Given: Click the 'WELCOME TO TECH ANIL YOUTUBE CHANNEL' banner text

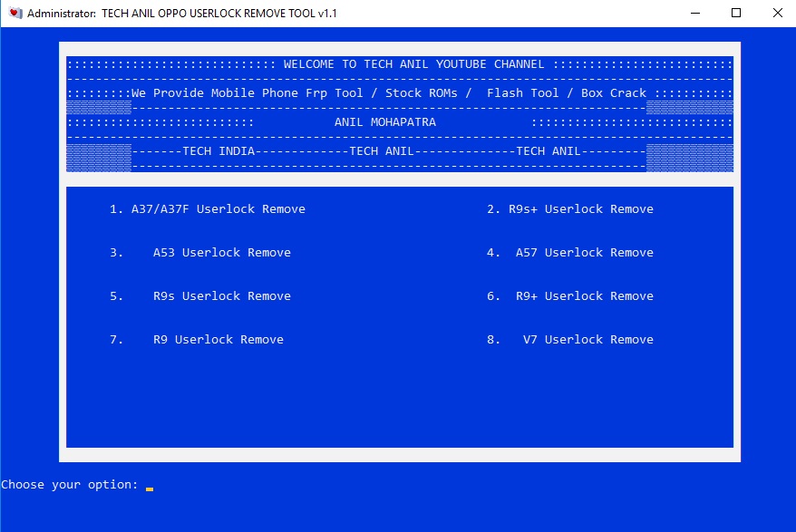Looking at the screenshot, I should pyautogui.click(x=413, y=64).
